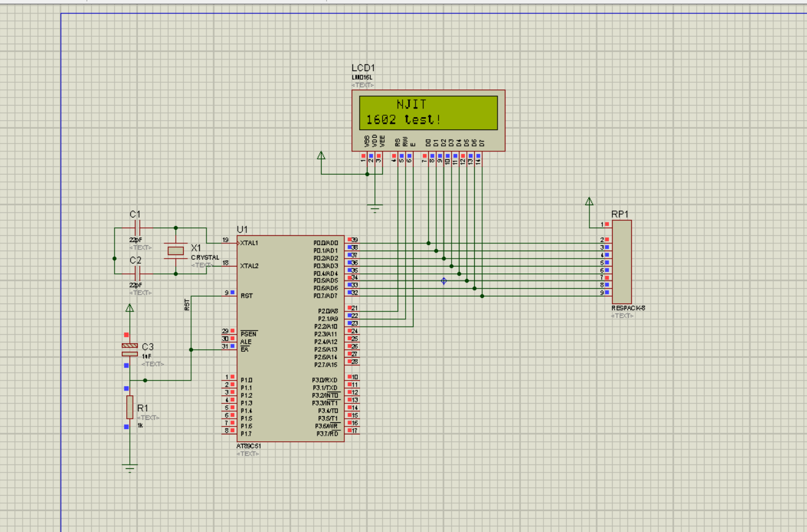This screenshot has width=807, height=532.
Task: Click the P3.7/RD pin name
Action: [328, 434]
